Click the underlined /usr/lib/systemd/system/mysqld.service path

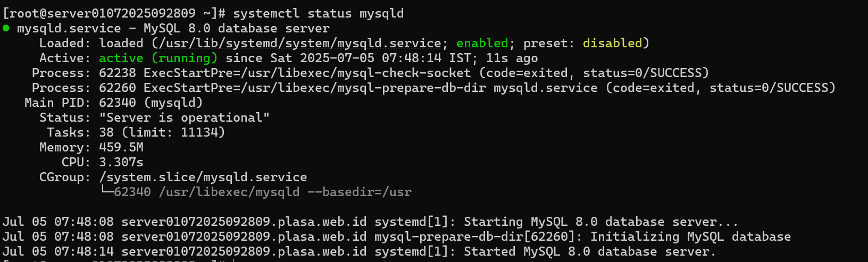coord(300,44)
